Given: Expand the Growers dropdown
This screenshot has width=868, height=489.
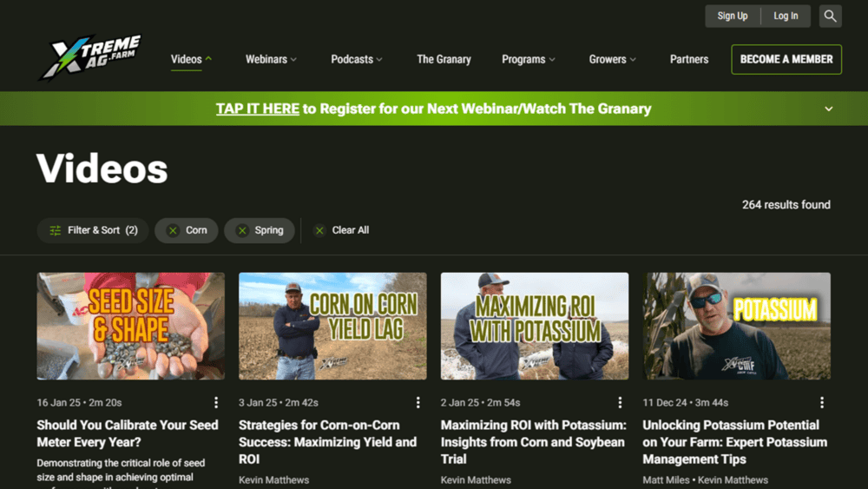Looking at the screenshot, I should [612, 59].
